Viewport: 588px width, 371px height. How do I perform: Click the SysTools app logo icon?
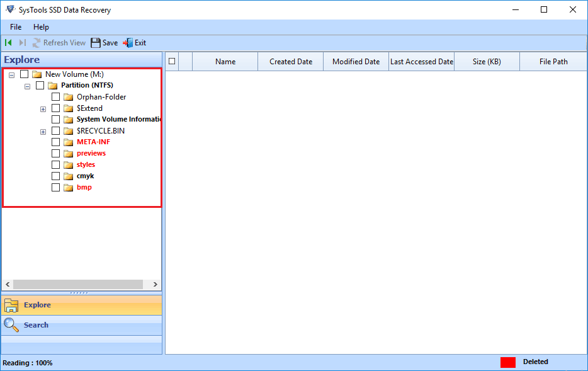[11, 9]
